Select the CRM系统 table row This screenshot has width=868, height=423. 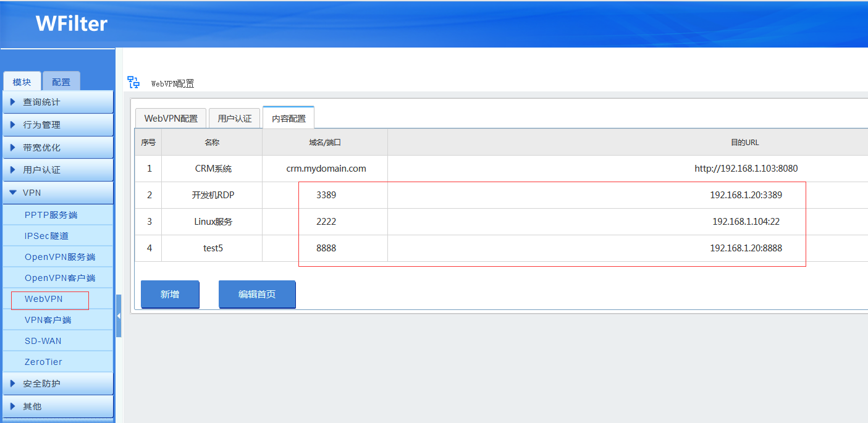tap(212, 169)
